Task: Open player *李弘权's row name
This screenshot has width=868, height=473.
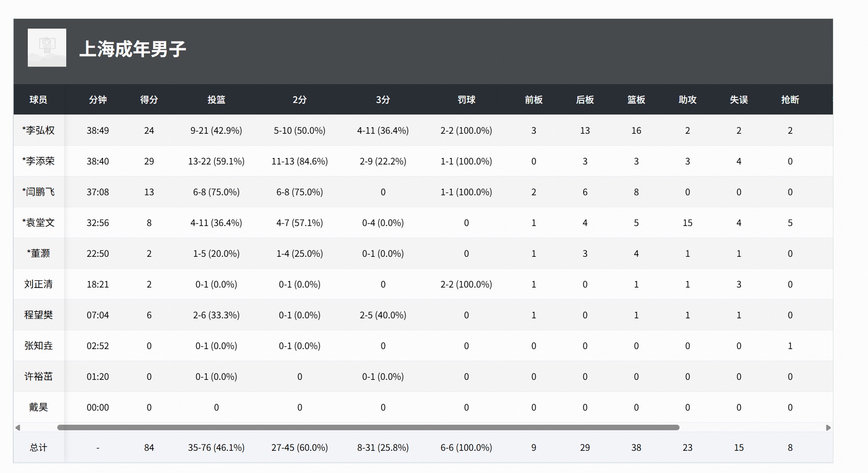Action: tap(38, 130)
